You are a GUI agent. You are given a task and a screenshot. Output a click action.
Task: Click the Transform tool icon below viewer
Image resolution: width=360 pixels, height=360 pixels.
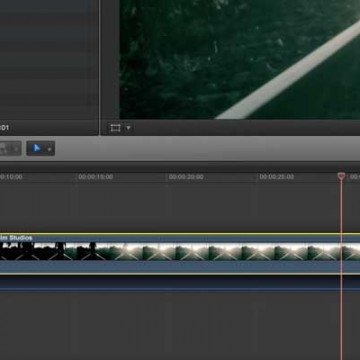[x=115, y=128]
